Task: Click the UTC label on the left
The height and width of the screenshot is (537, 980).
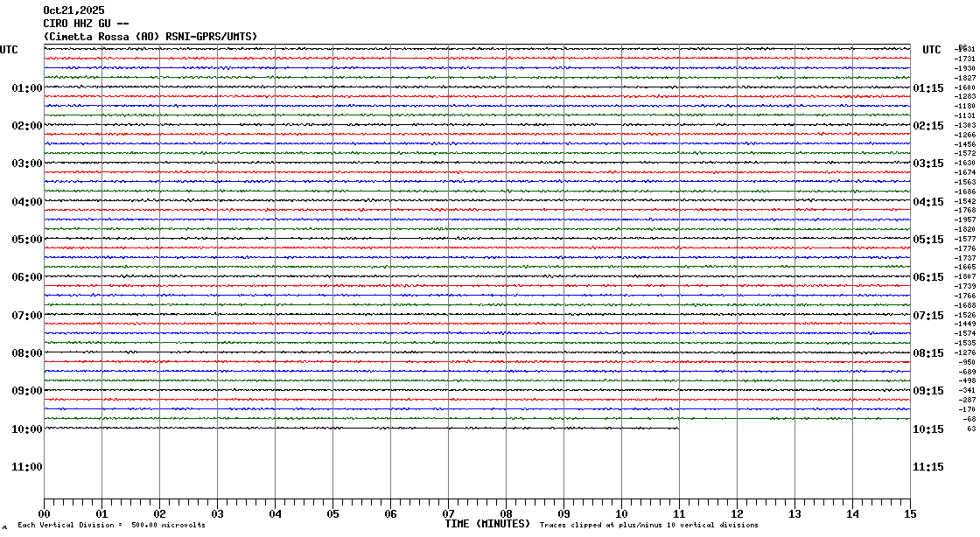Action: click(x=9, y=50)
